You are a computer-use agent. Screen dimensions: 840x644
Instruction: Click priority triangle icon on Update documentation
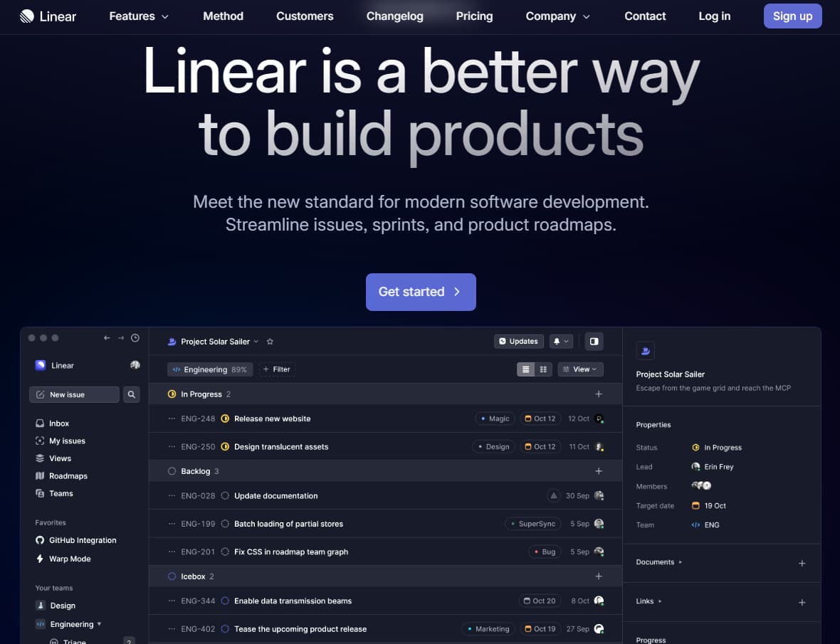pyautogui.click(x=553, y=496)
